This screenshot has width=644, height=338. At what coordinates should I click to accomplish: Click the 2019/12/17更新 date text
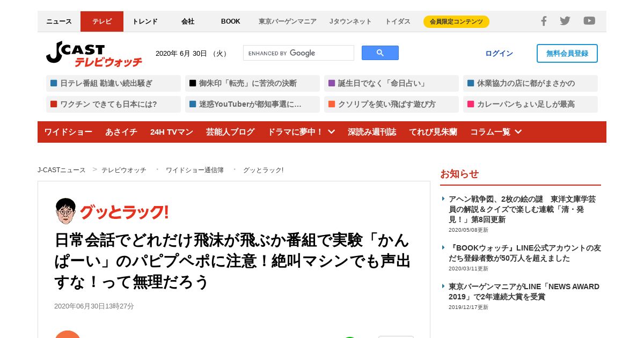point(469,307)
